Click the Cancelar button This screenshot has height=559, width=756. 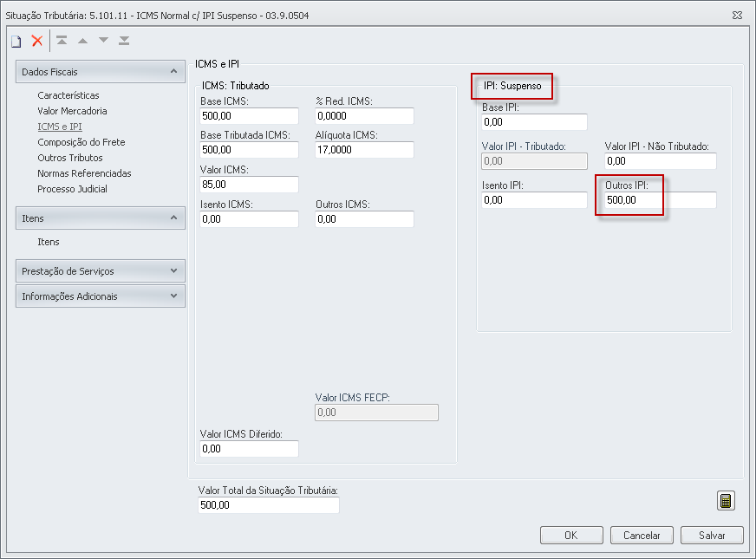click(642, 536)
